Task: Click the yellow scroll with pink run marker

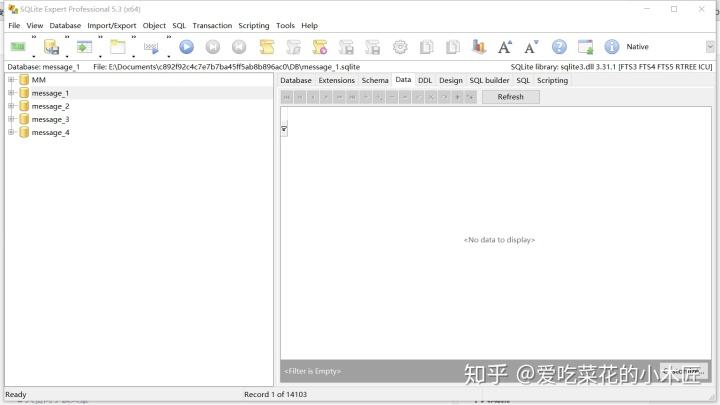Action: (320, 47)
